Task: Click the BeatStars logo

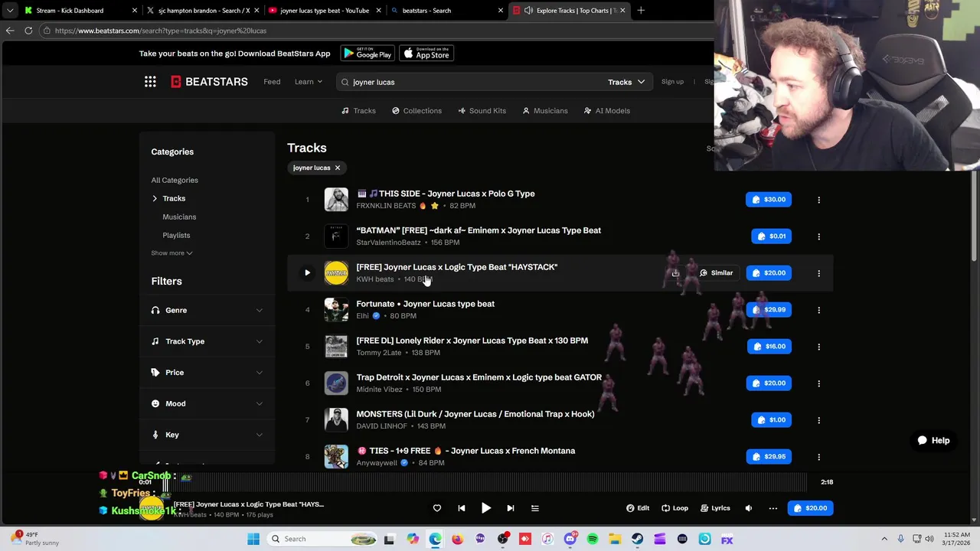Action: [209, 82]
